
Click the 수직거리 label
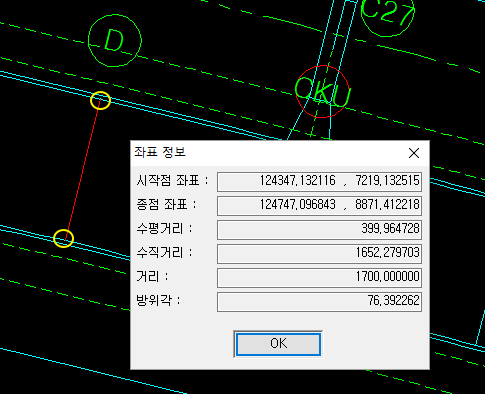(x=164, y=253)
